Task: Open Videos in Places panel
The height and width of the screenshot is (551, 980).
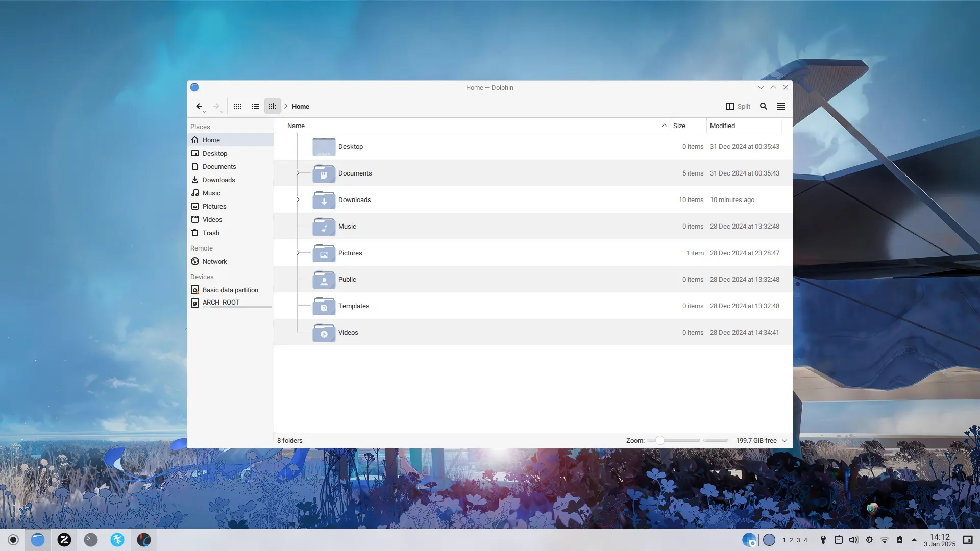Action: (x=230, y=219)
